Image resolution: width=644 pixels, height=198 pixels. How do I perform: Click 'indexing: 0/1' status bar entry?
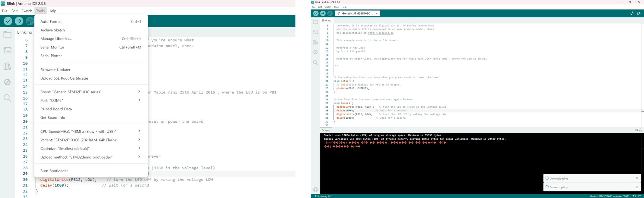(323, 196)
